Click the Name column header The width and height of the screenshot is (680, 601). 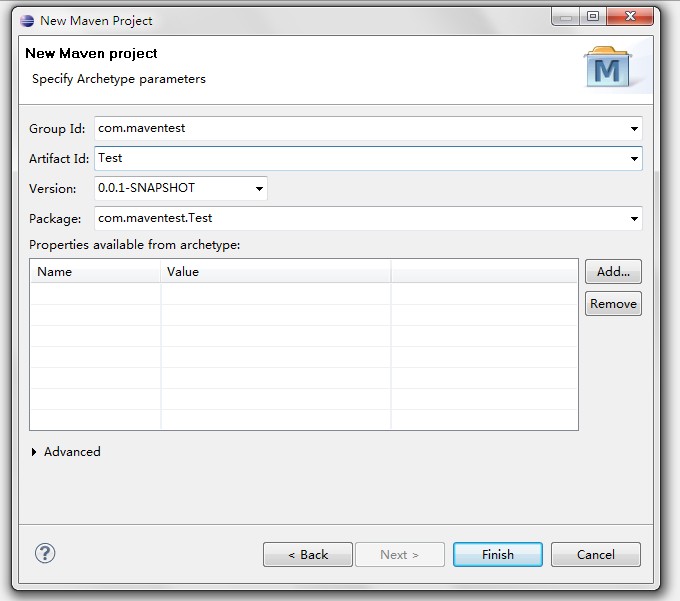pyautogui.click(x=95, y=272)
